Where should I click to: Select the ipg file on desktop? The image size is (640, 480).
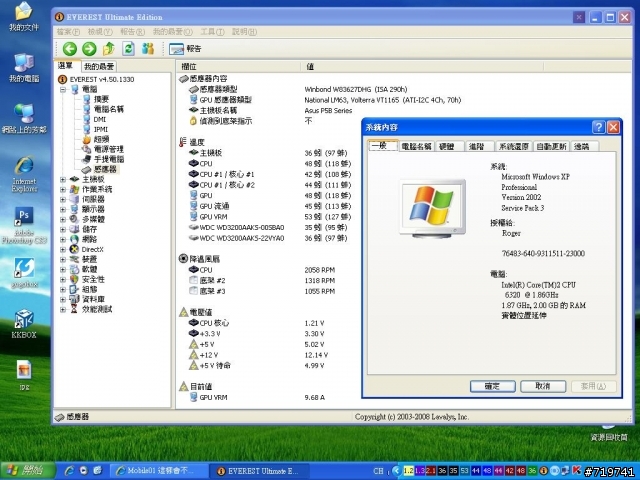[24, 375]
